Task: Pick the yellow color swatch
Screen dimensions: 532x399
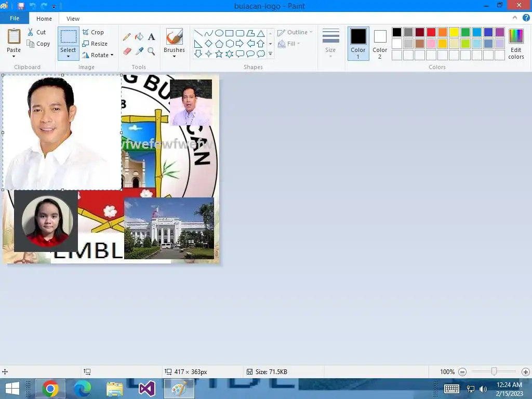Action: pos(454,32)
